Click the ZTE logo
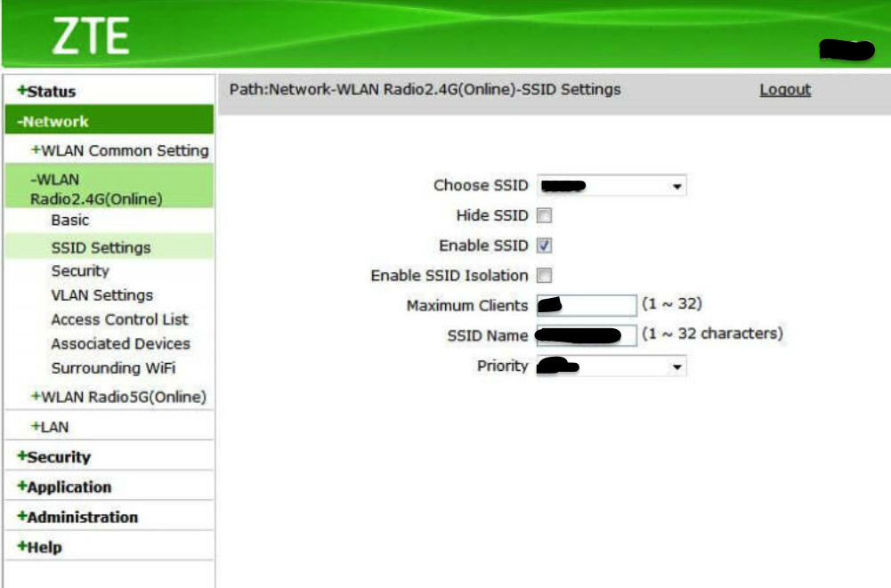 coord(91,36)
